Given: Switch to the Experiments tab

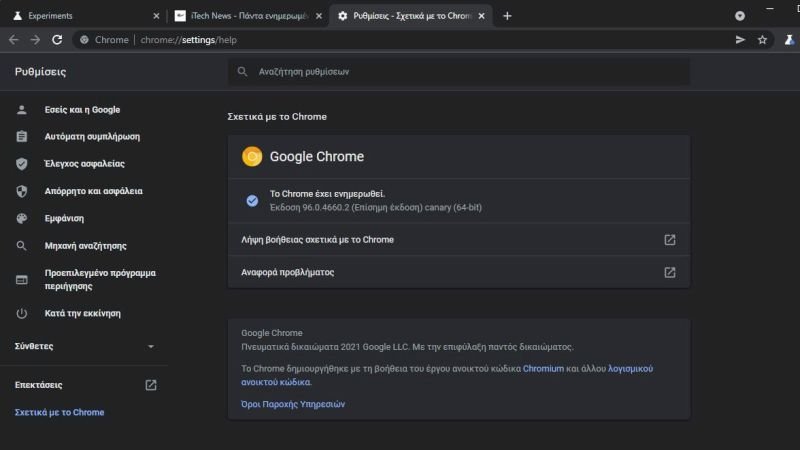Looking at the screenshot, I should pos(80,16).
